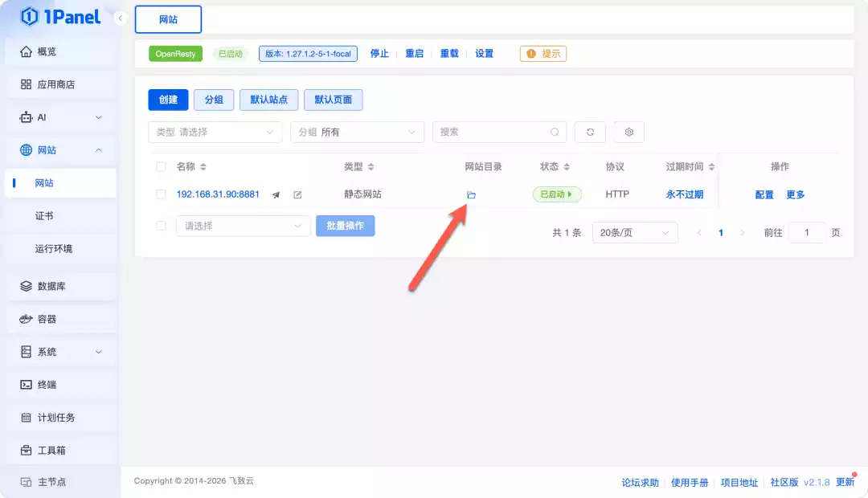Screen dimensions: 868x498
Task: Click the send icon next to 192.168.31.90:8881
Action: (x=276, y=194)
